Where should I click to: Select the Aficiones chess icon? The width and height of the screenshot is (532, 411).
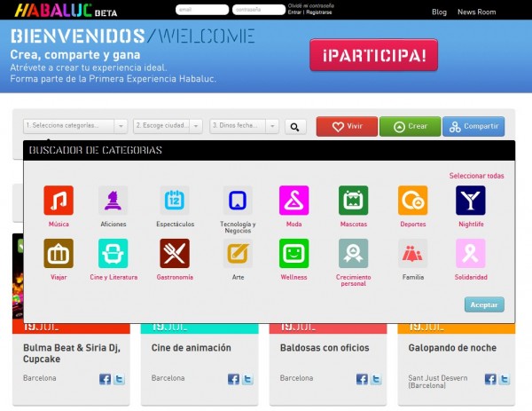point(113,200)
